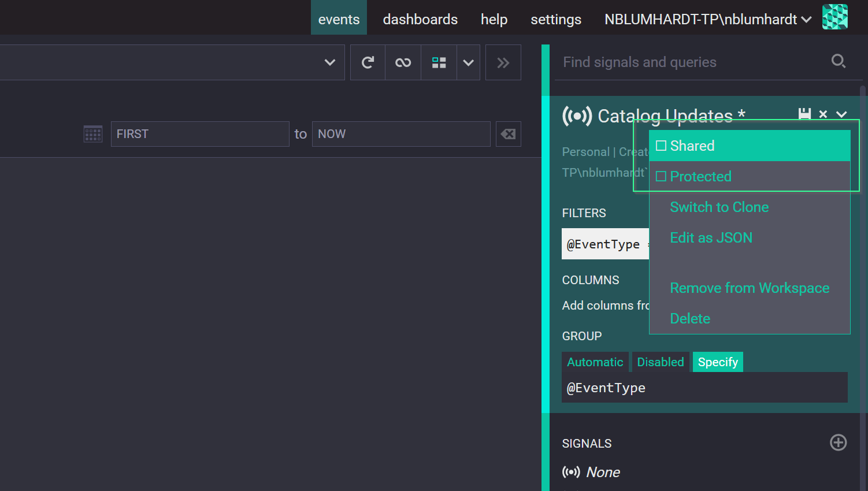
Task: Collapse the signals sidebar with double-chevron
Action: [x=503, y=62]
